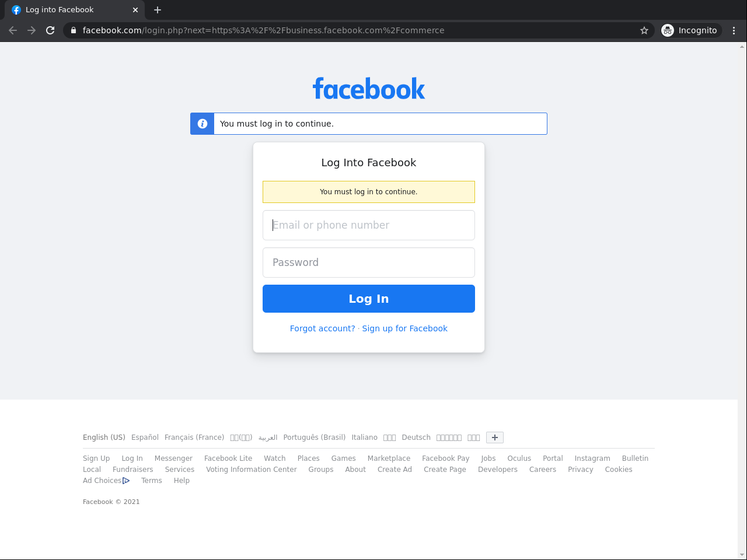The width and height of the screenshot is (747, 560).
Task: Open the Places footer link
Action: 309,459
